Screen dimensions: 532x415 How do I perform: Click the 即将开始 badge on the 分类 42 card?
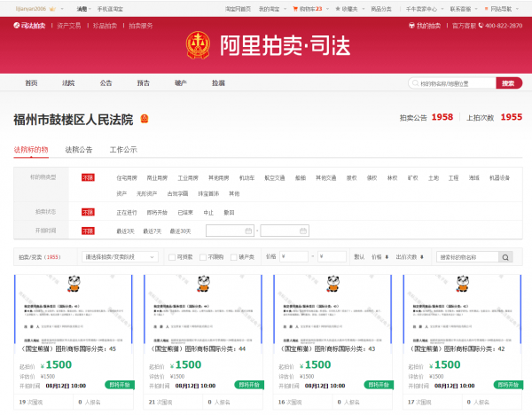508,385
